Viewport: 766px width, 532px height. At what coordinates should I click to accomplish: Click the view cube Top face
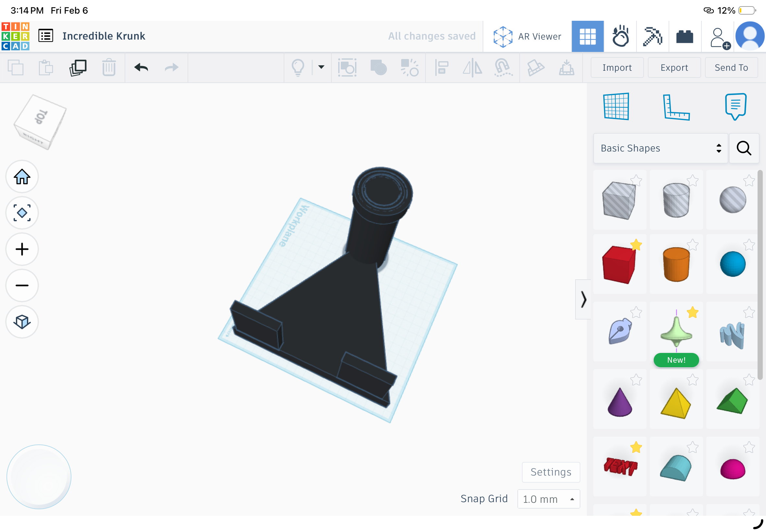tap(41, 117)
